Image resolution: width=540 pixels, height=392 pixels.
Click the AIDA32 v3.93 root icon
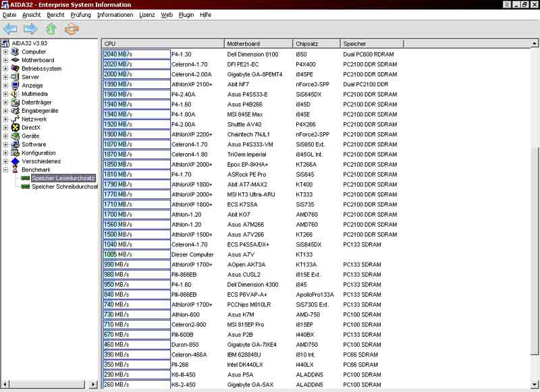[x=5, y=43]
